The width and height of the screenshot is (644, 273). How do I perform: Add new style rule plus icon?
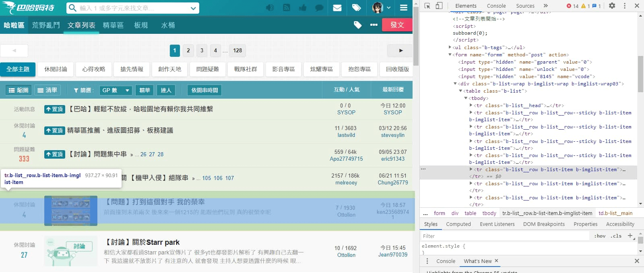click(630, 236)
